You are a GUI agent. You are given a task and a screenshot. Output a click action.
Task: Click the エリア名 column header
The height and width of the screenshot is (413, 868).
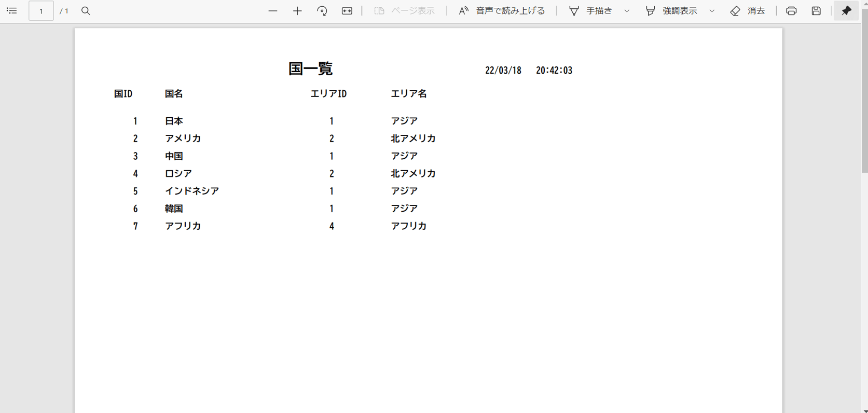[409, 94]
